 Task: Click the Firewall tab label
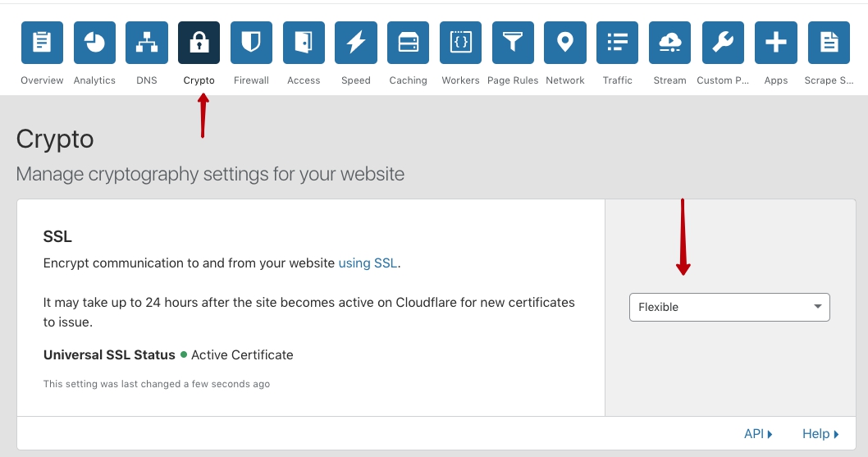coord(251,80)
